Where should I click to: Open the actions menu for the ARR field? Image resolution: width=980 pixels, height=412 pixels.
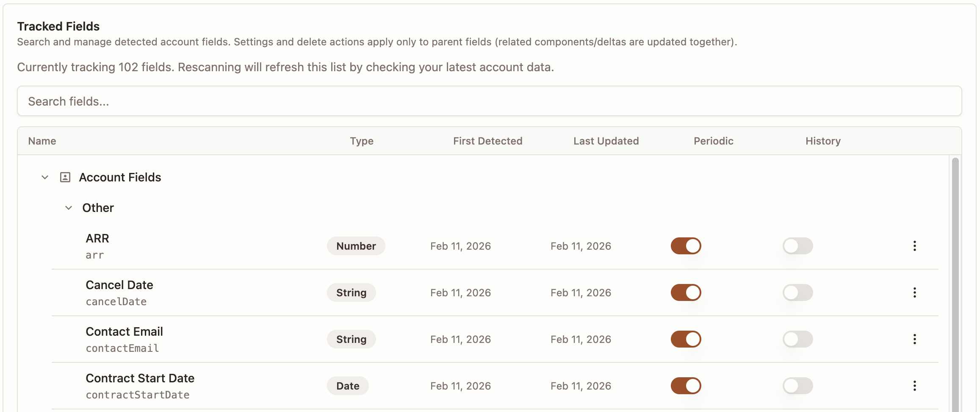click(x=915, y=246)
